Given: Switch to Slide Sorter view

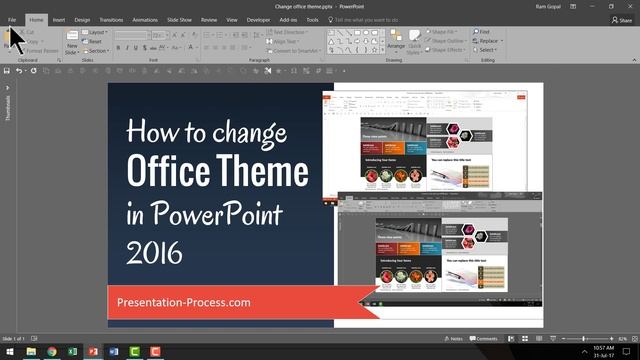Looking at the screenshot, I should pyautogui.click(x=525, y=339).
